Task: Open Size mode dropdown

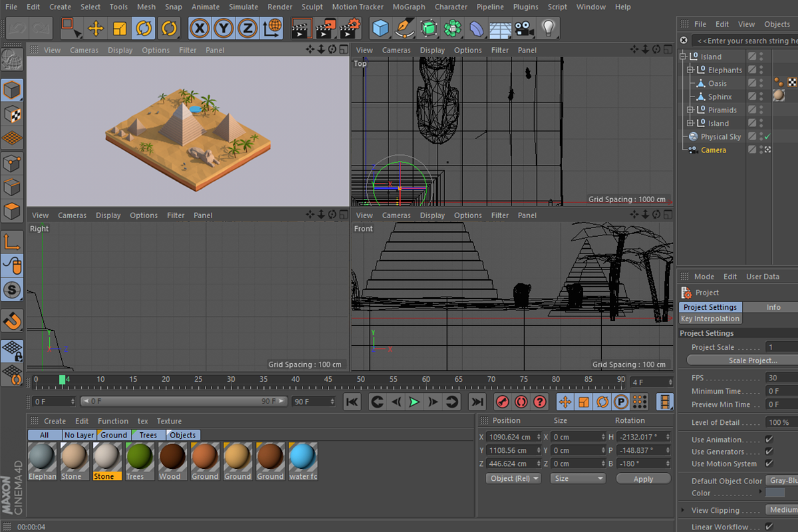Action: [578, 479]
